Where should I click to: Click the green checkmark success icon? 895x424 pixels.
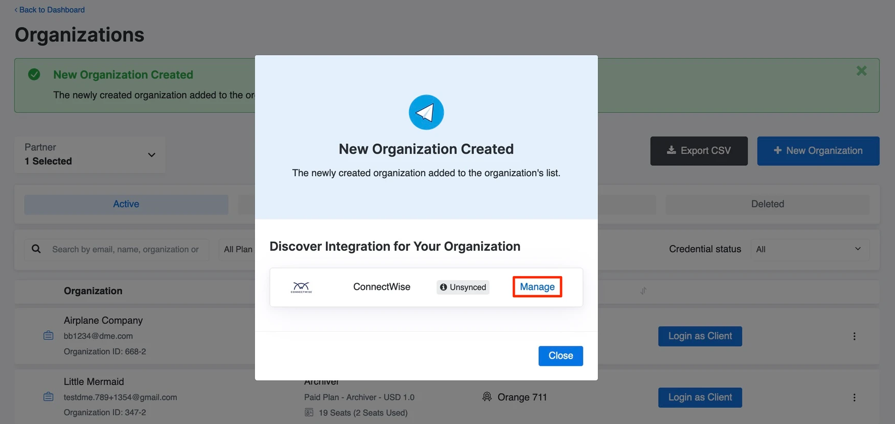click(x=34, y=75)
